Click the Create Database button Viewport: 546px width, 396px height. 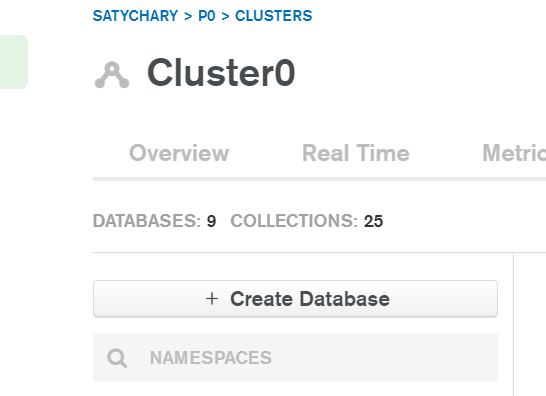point(295,299)
